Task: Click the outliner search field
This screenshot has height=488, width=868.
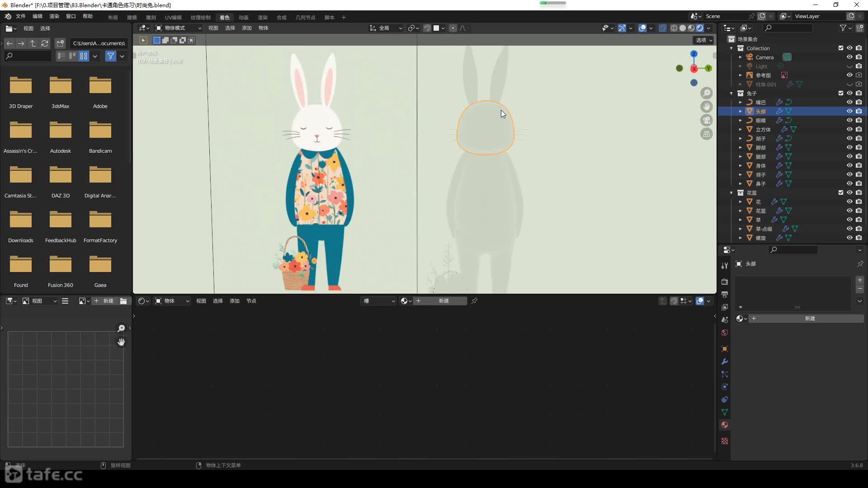Action: (x=788, y=28)
